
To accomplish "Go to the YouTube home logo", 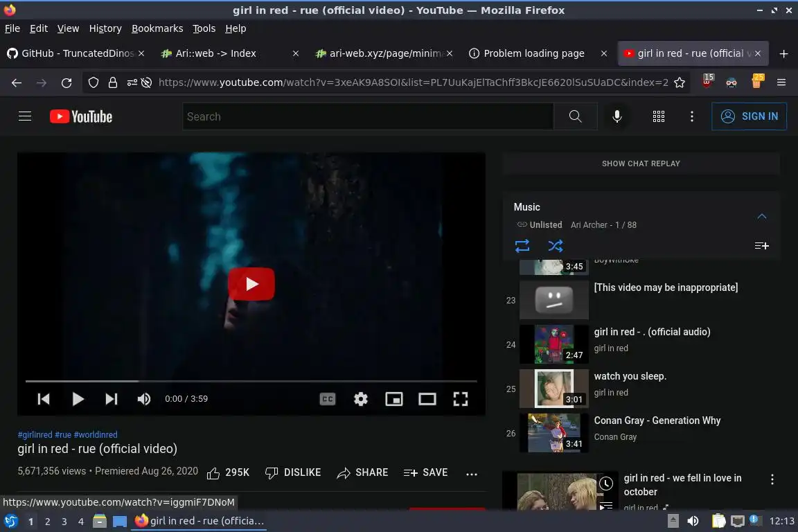I will (x=81, y=116).
